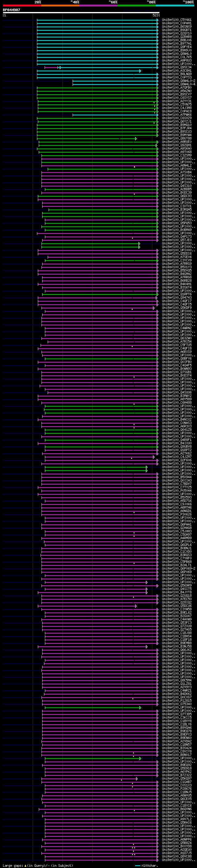This screenshot has width=197, height=868.
Task: Click hit UniRef100_A9RUE0
Action: pyautogui.click(x=176, y=142)
